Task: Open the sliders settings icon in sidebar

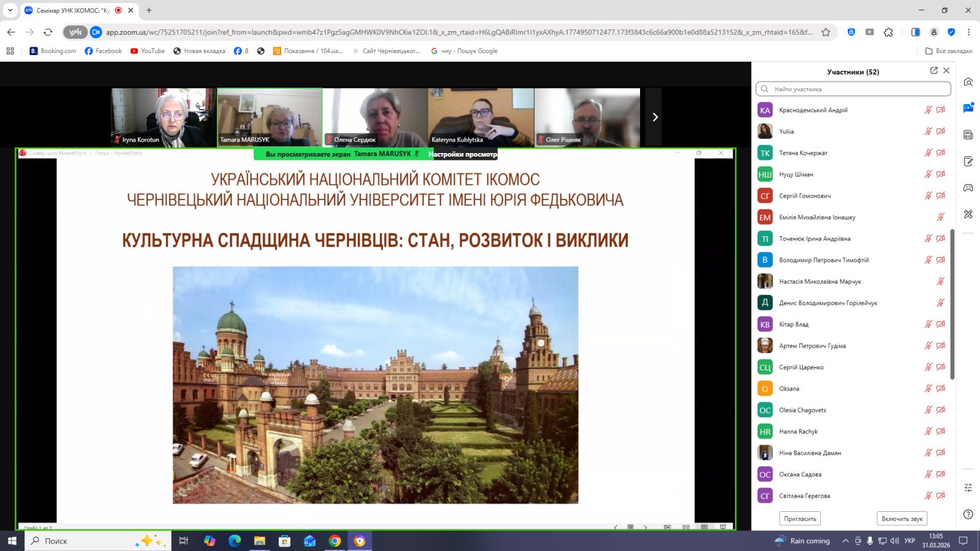Action: [968, 487]
